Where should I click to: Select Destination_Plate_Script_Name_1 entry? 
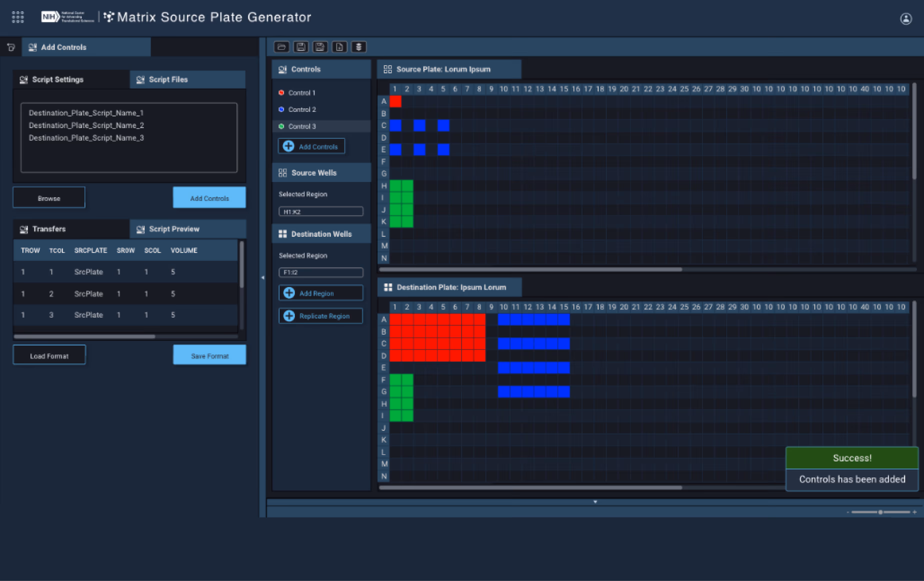coord(86,113)
